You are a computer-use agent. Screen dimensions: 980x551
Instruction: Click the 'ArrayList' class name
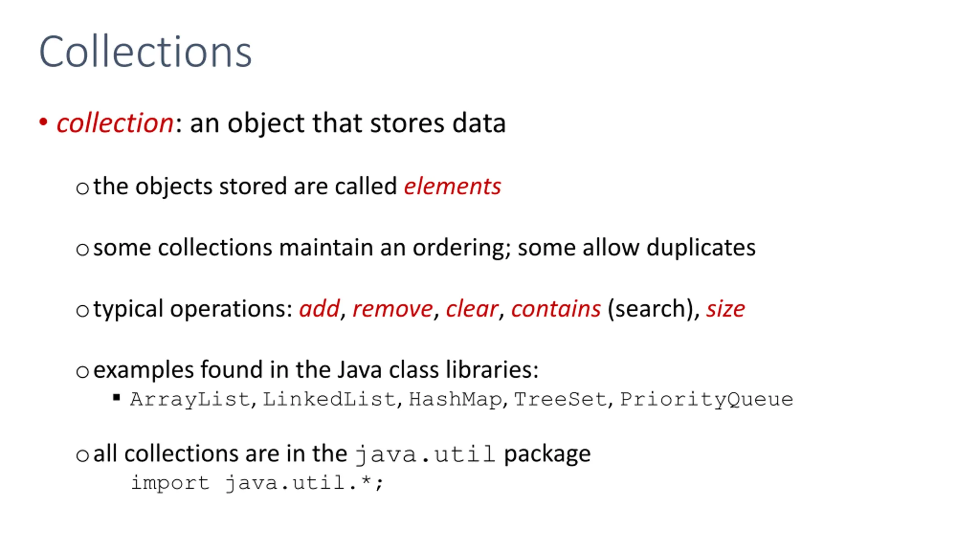click(190, 399)
